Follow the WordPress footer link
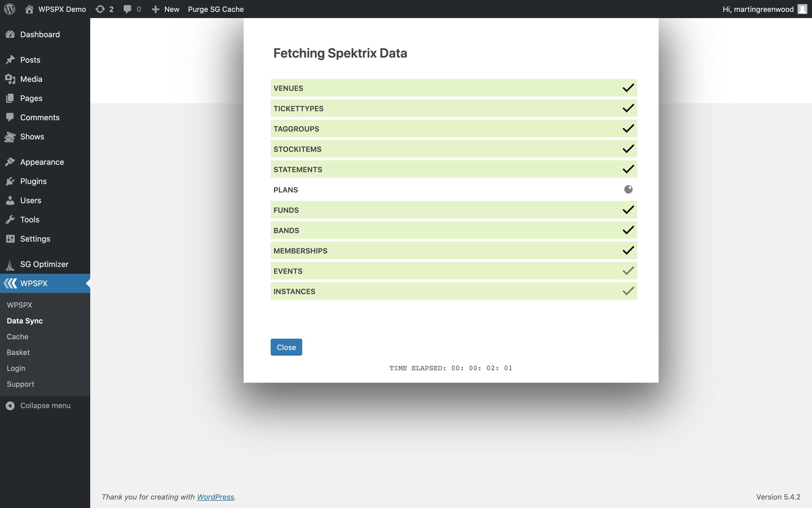Screen dimensions: 812x508 coord(215,497)
